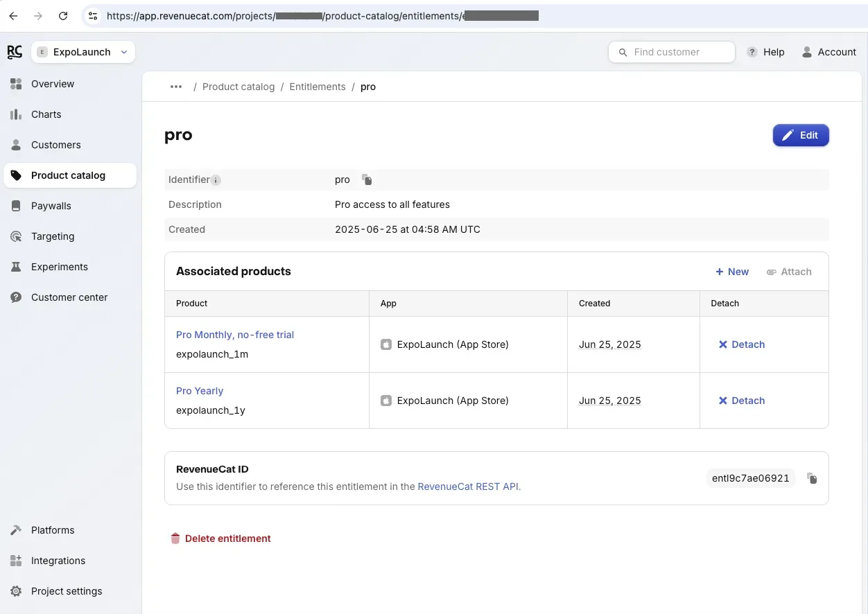Click the Attach products button
This screenshot has width=868, height=614.
click(x=789, y=272)
